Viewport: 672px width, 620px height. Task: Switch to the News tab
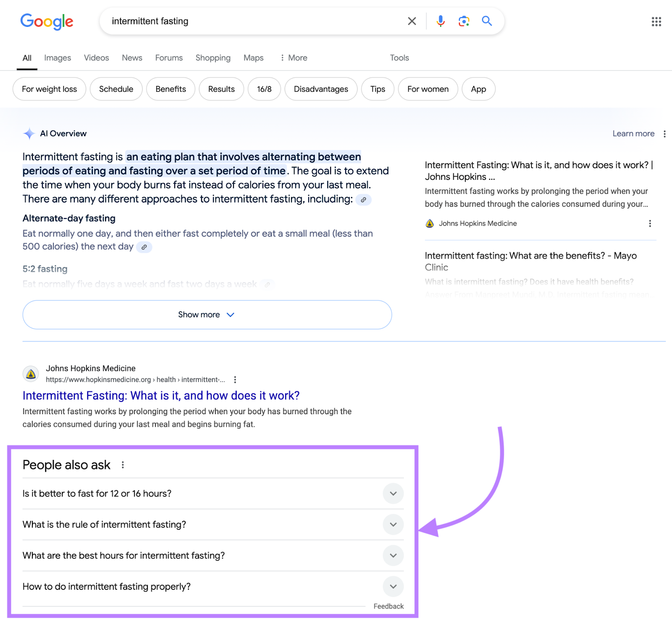tap(131, 58)
